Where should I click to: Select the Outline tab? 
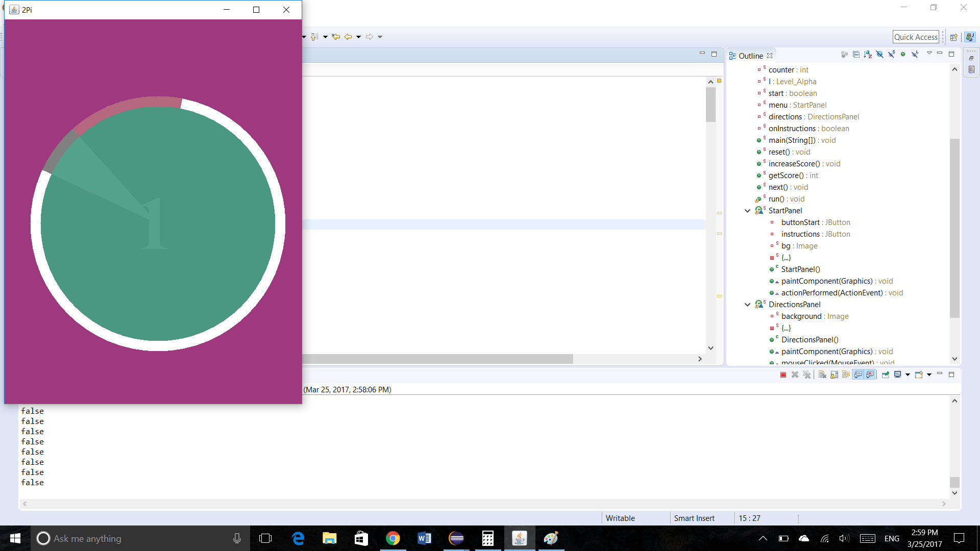(750, 56)
